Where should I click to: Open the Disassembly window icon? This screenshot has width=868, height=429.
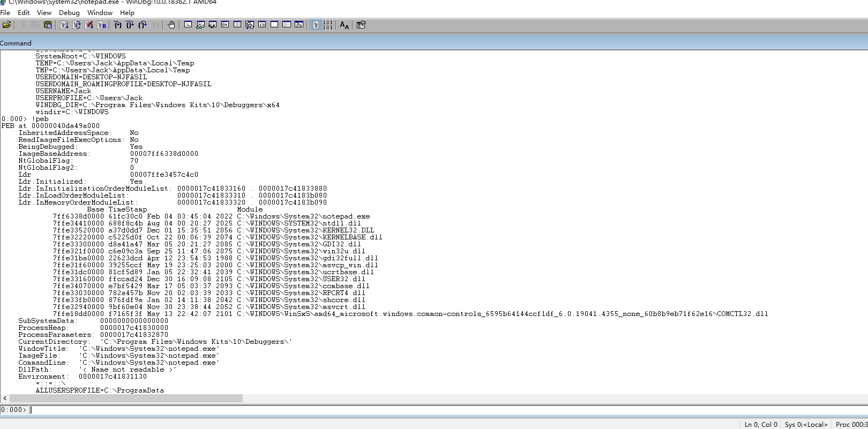pos(262,25)
